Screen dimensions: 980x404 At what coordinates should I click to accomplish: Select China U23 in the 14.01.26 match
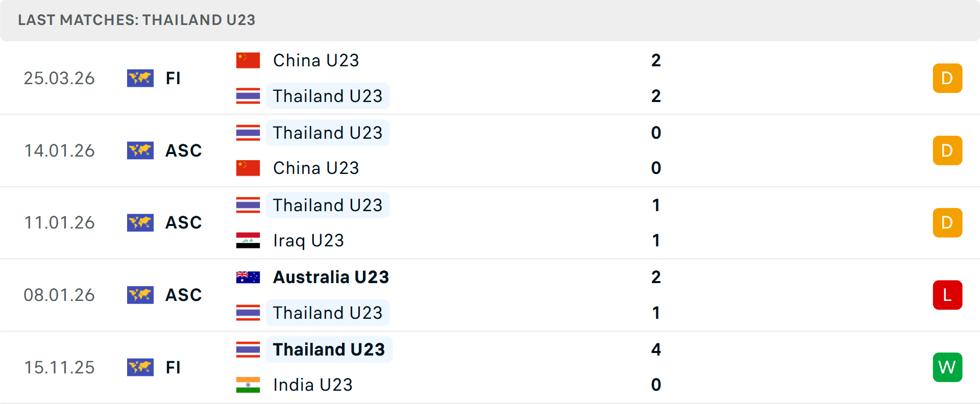tap(316, 168)
